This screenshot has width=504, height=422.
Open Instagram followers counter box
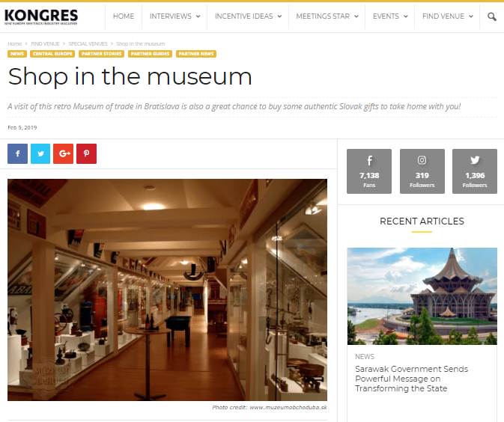(x=422, y=171)
